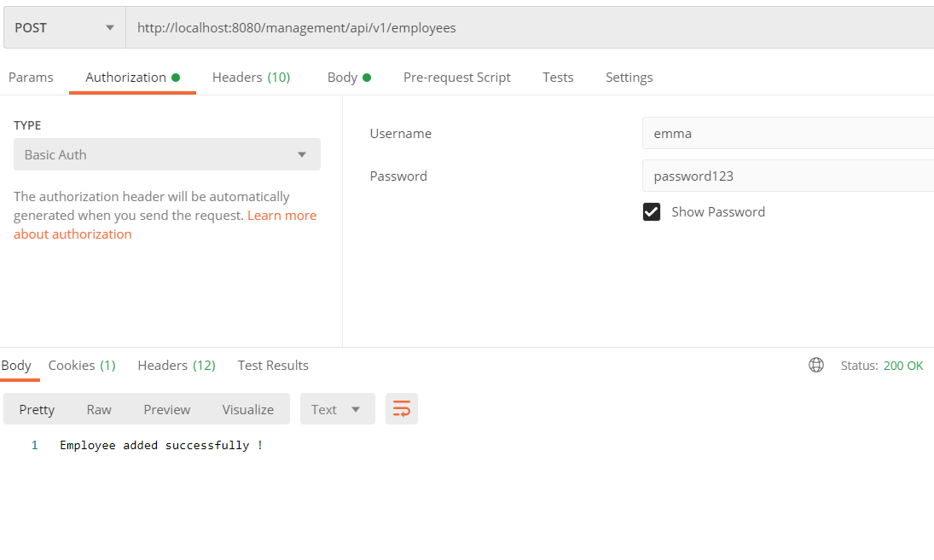The image size is (934, 560).
Task: Switch to the Params tab
Action: [x=31, y=78]
